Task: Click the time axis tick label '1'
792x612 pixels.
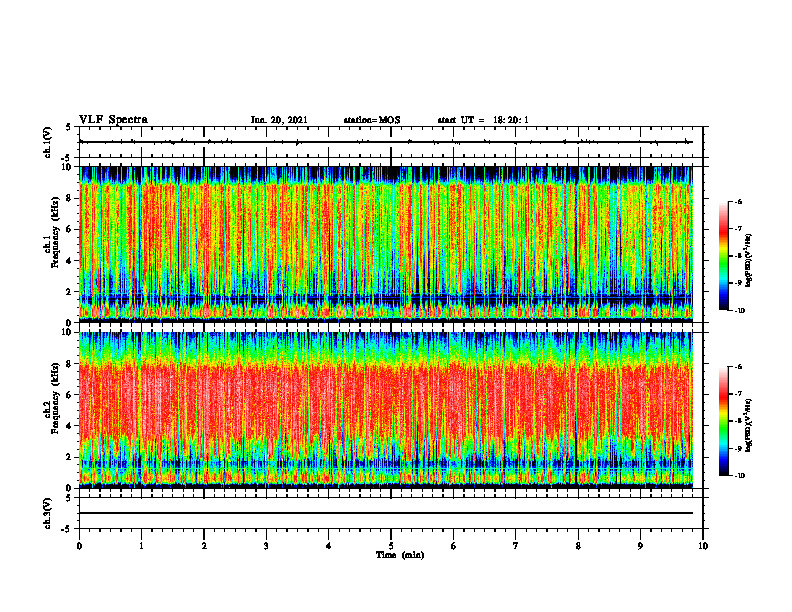Action: point(141,546)
